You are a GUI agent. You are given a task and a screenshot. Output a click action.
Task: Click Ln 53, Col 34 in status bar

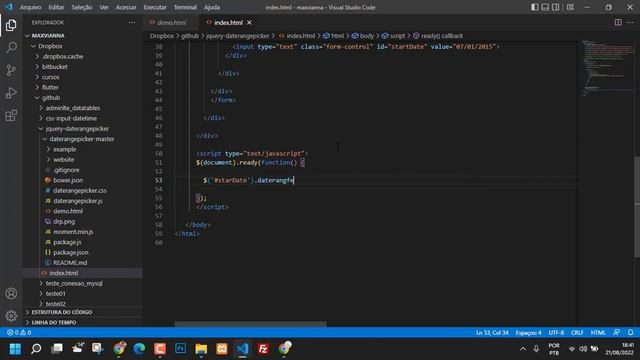[492, 333]
